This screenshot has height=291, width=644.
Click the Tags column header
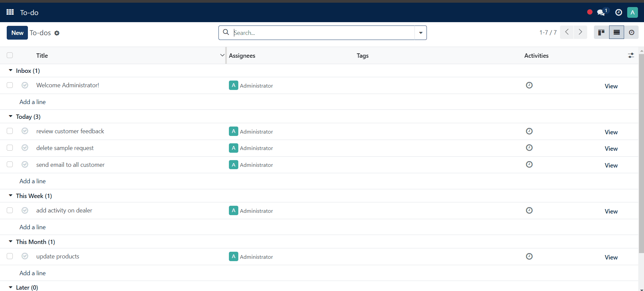(x=362, y=56)
